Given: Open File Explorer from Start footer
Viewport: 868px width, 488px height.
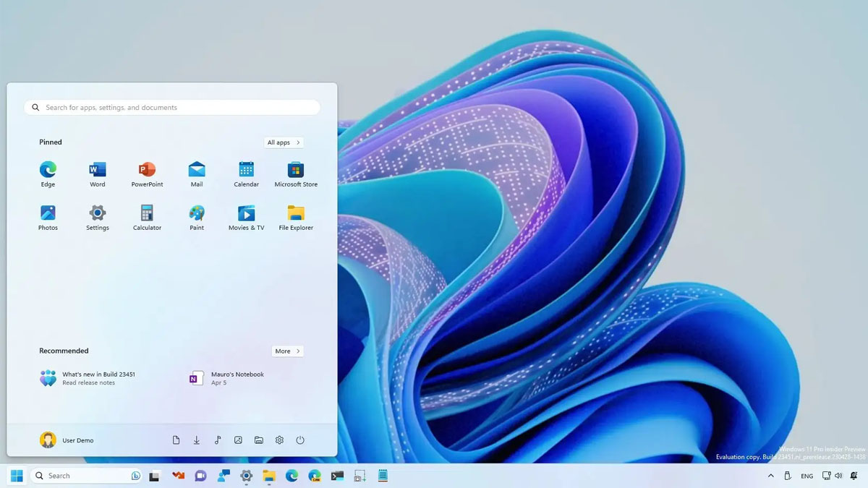Looking at the screenshot, I should pyautogui.click(x=258, y=440).
